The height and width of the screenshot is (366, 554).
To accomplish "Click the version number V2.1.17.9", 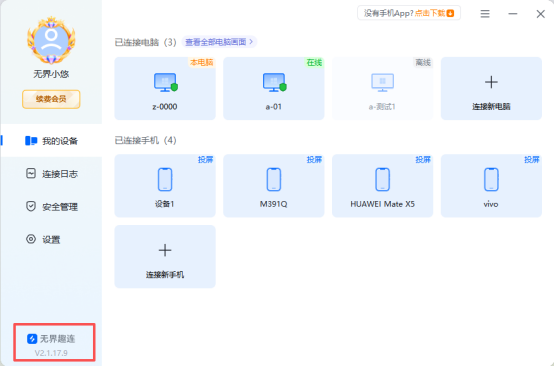I will [x=51, y=353].
